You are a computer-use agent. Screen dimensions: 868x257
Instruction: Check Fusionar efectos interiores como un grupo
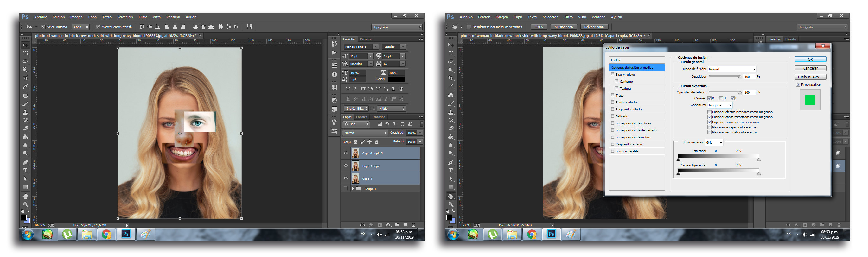point(709,112)
